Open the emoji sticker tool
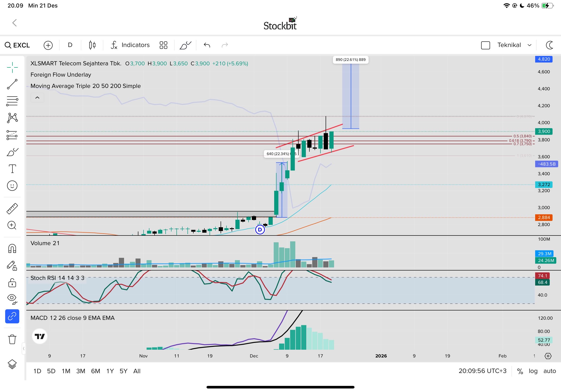The height and width of the screenshot is (392, 561). pyautogui.click(x=12, y=186)
